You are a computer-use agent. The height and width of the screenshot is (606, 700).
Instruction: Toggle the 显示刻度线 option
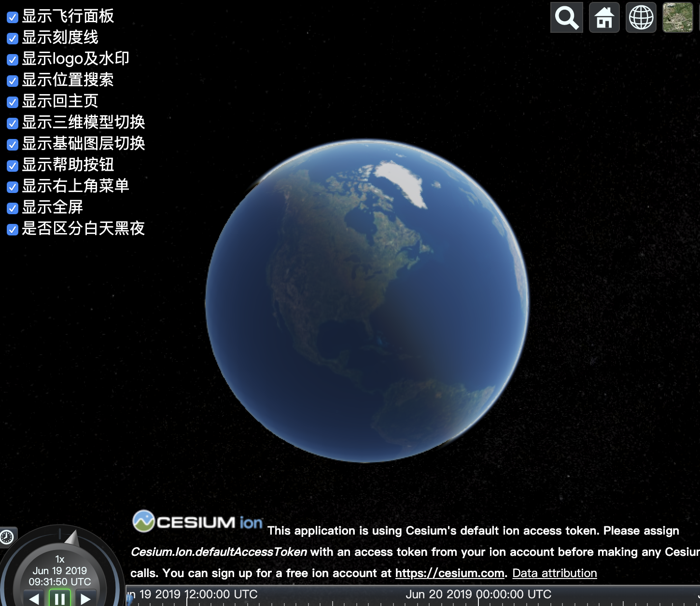point(12,38)
